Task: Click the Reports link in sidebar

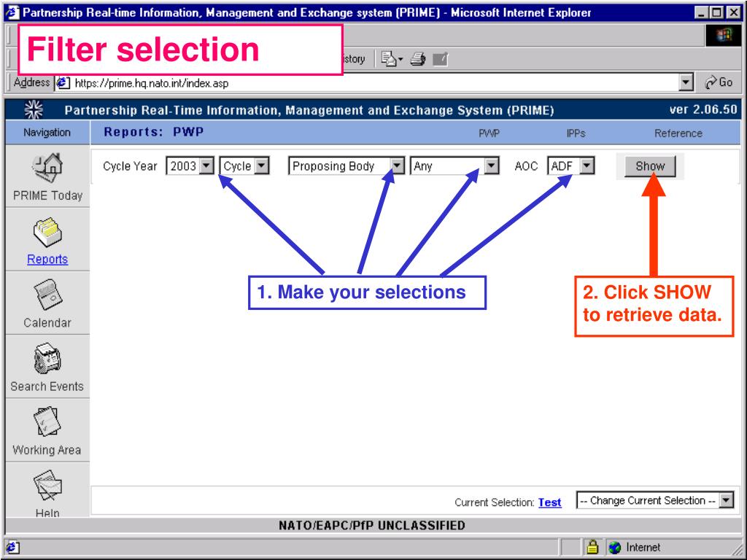Action: (47, 259)
